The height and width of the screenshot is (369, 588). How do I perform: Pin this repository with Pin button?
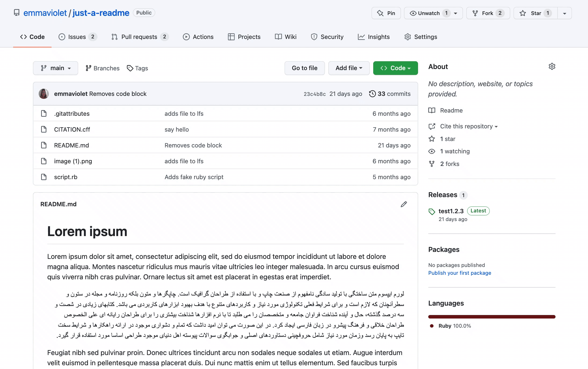(x=386, y=13)
